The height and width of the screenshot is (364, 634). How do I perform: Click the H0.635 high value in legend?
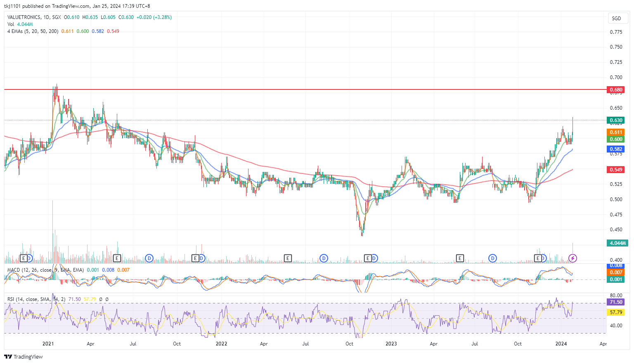tap(90, 17)
